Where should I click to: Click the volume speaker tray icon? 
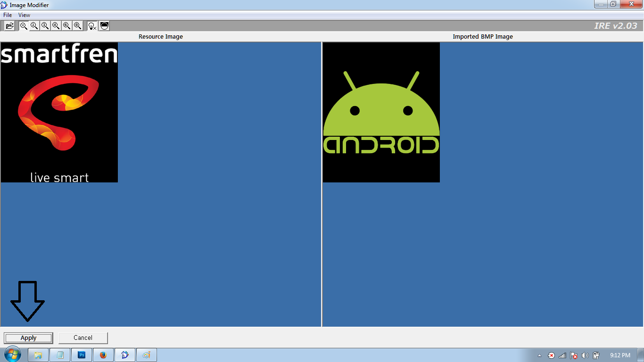[585, 355]
